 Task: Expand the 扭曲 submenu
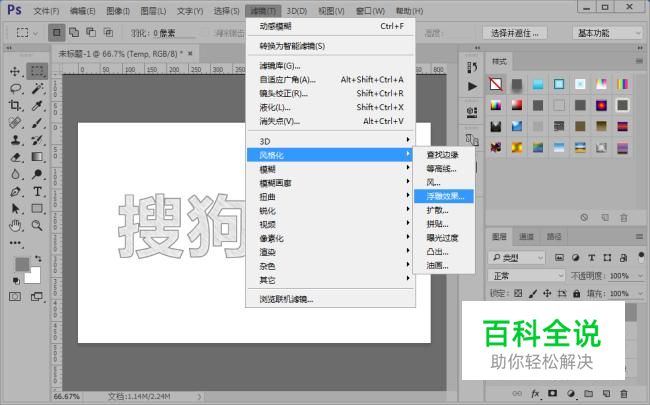(x=330, y=196)
